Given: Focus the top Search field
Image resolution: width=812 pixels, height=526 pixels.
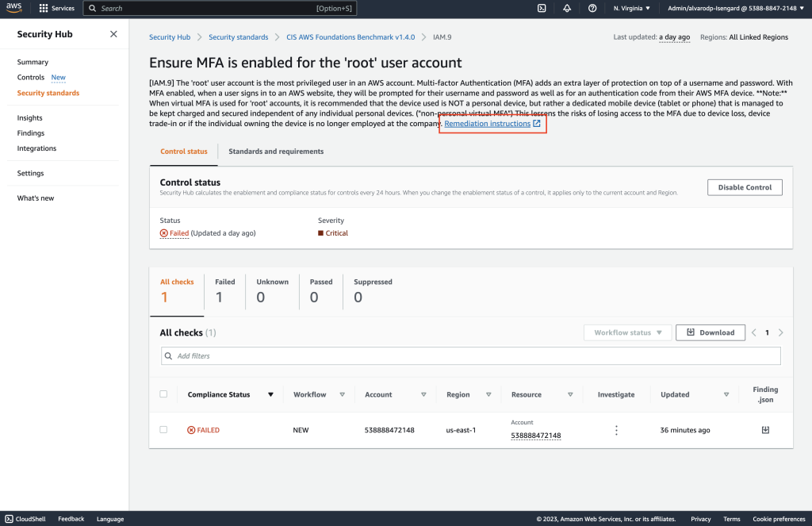Looking at the screenshot, I should [220, 8].
